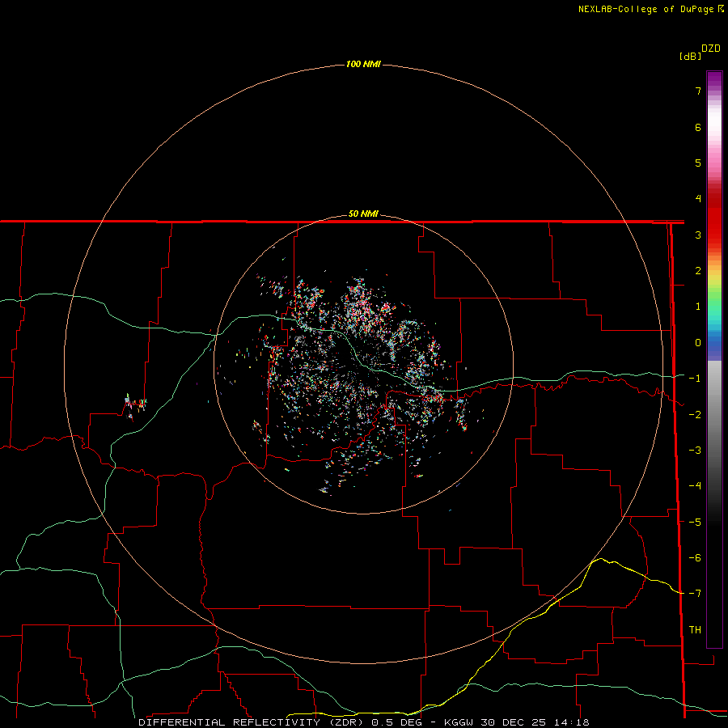Screen dimensions: 728x728
Task: Click the 6 value on color scale
Action: (698, 127)
